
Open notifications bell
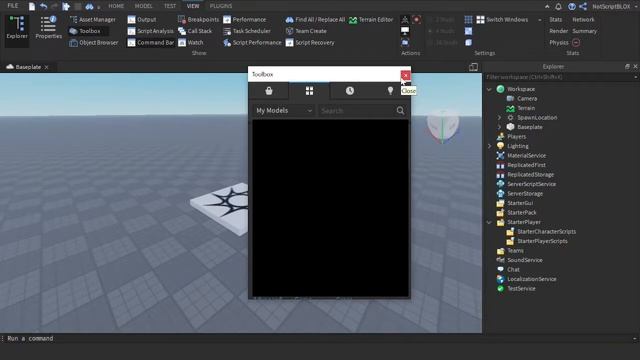[x=558, y=7]
